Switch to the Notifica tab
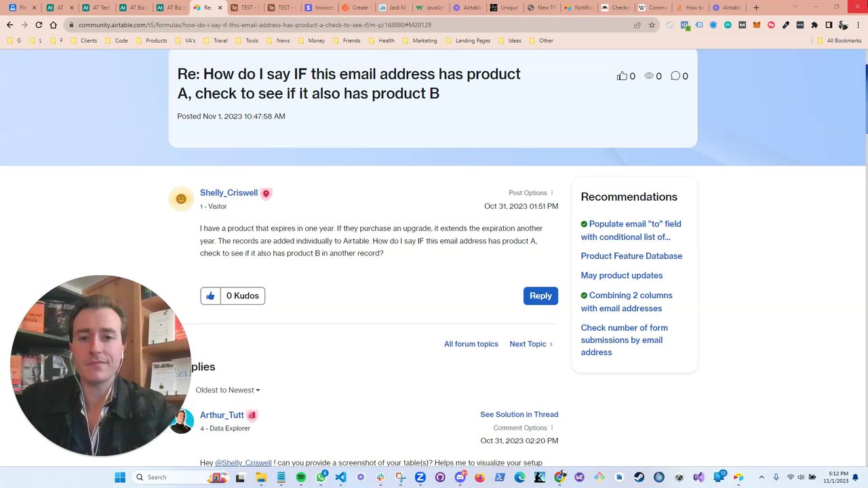This screenshot has width=868, height=488. [x=578, y=7]
